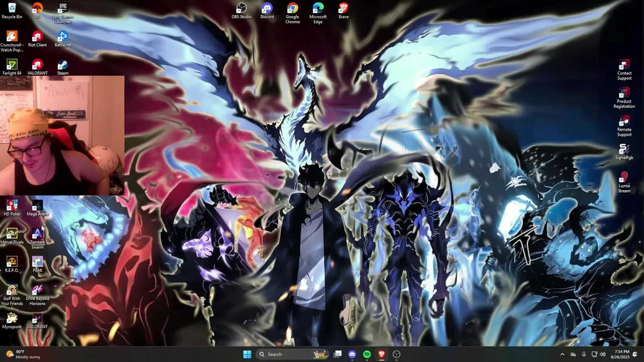Image resolution: width=644 pixels, height=362 pixels.
Task: Select the Microsoft Edge desktop icon
Action: click(x=318, y=13)
